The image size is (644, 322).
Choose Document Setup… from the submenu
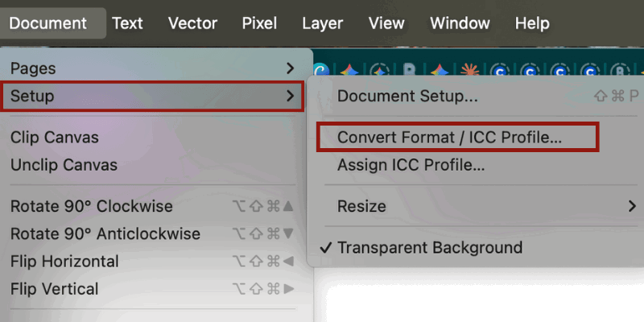pyautogui.click(x=407, y=97)
